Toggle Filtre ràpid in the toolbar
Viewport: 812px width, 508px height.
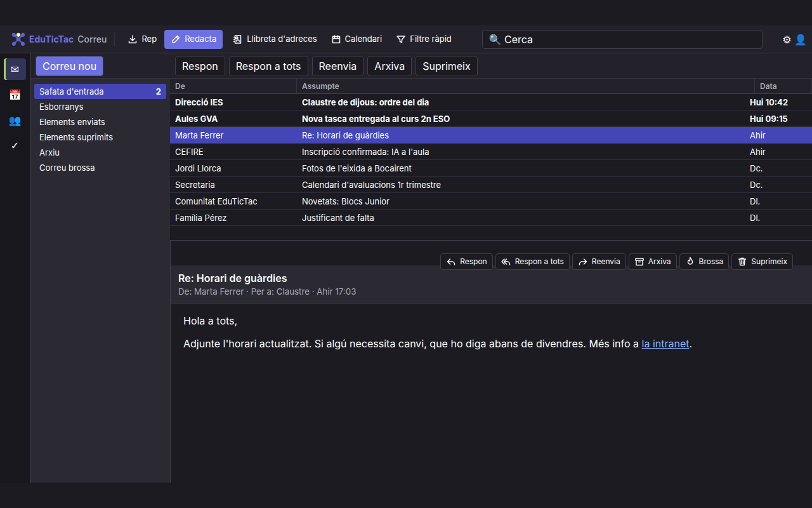(424, 39)
